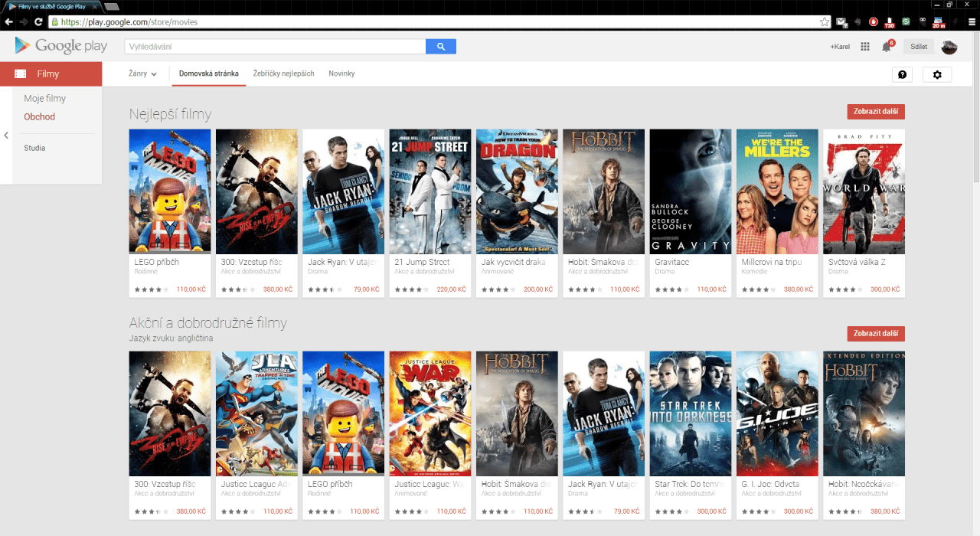Click the Google Play logo

point(60,46)
